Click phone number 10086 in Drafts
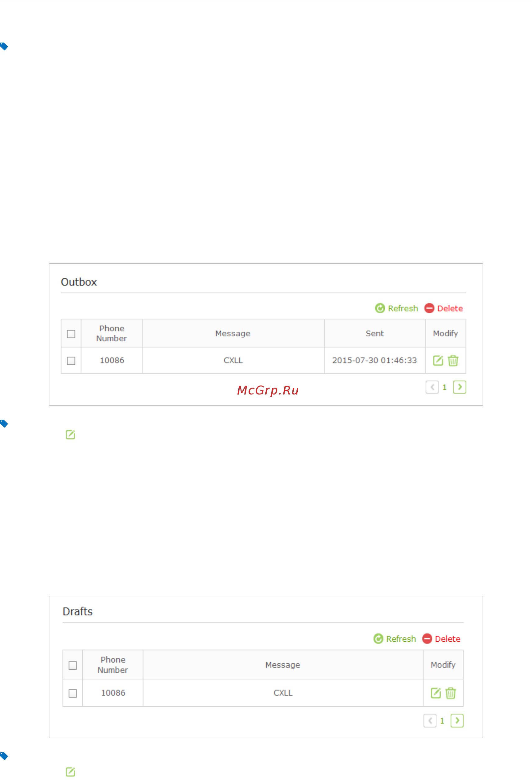 tap(113, 693)
